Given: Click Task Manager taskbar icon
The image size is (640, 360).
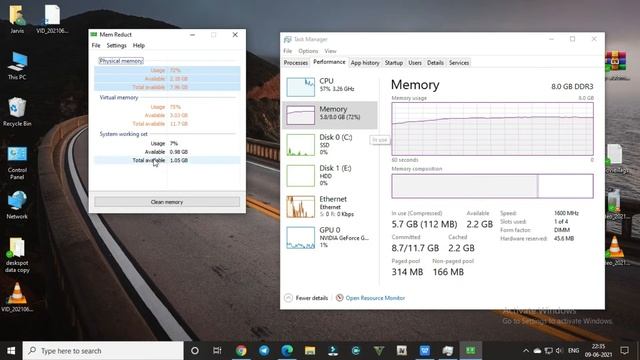Looking at the screenshot, I should (448, 351).
